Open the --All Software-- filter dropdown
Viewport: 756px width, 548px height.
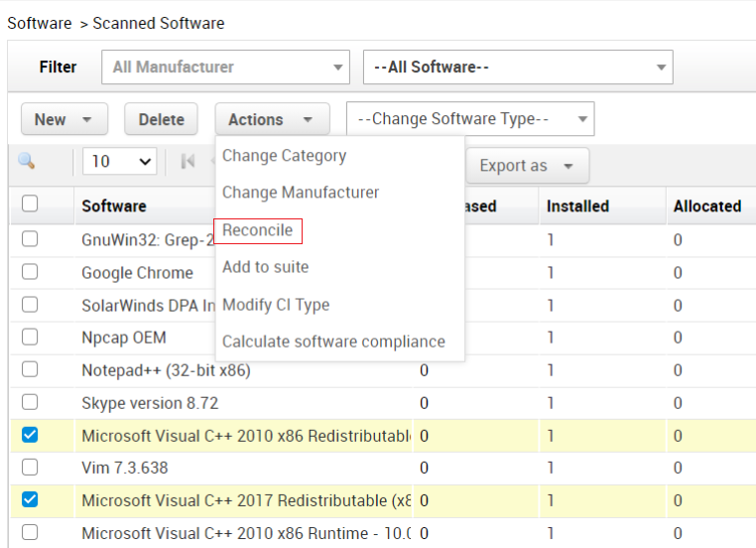[518, 68]
